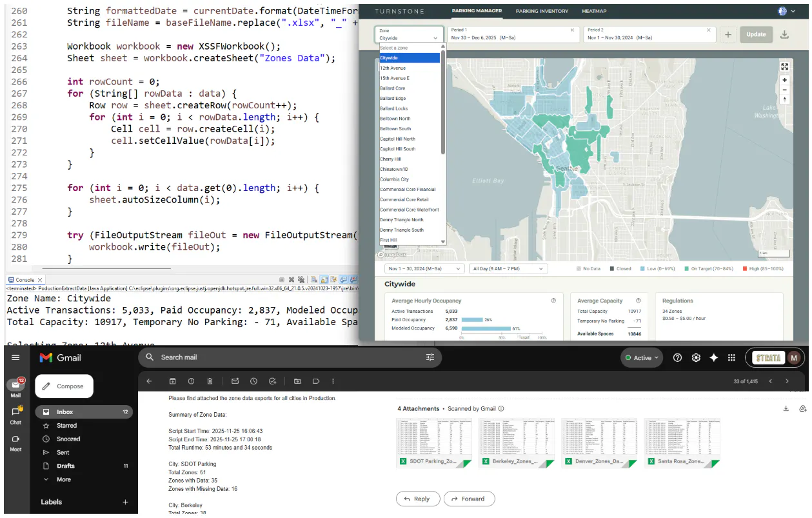Snooze the open email with clock icon

pos(253,381)
